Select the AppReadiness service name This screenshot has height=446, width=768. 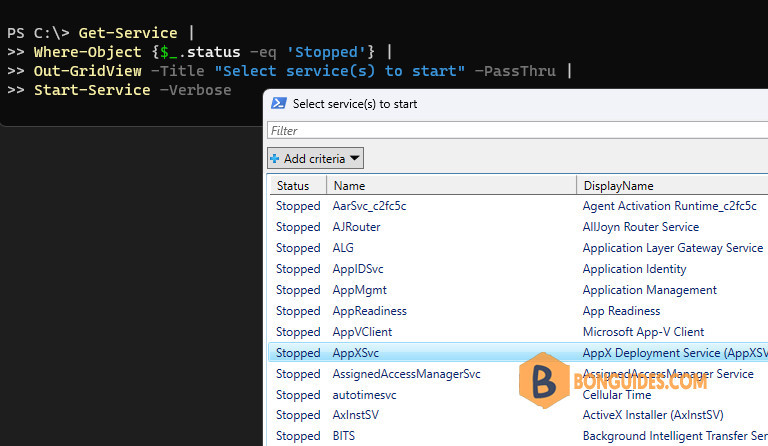point(369,311)
